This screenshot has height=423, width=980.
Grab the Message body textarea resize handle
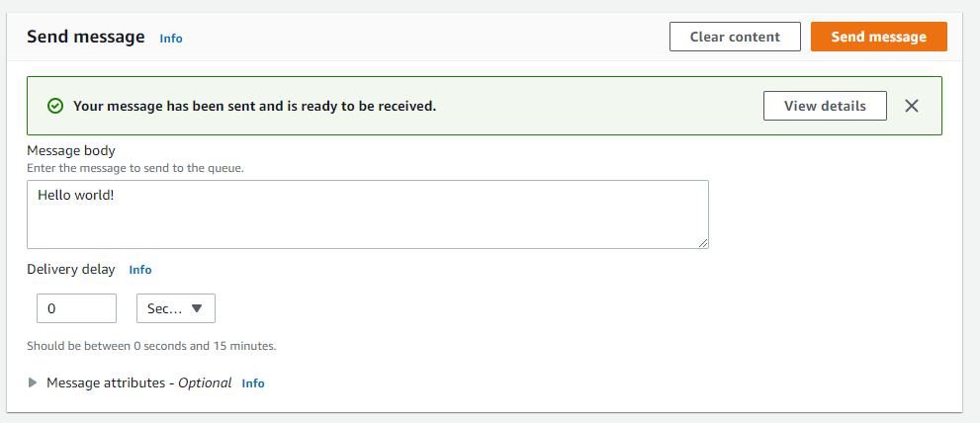tap(703, 243)
